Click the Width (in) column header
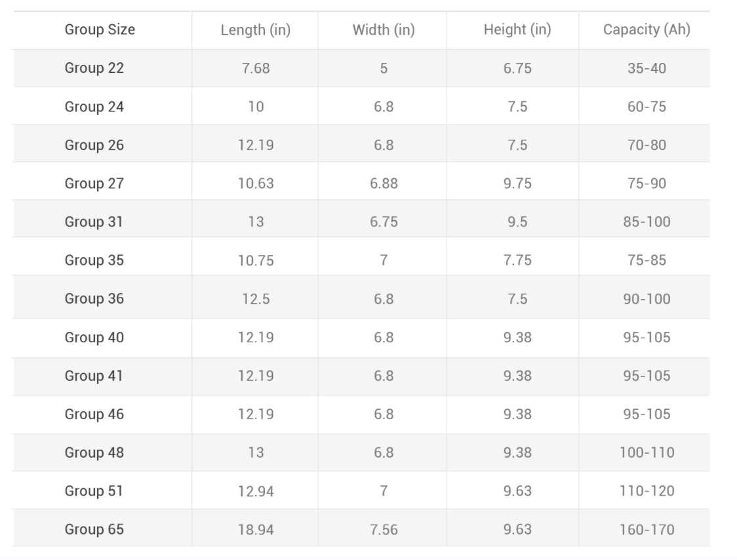Viewport: 737px width, 560px height. click(384, 30)
